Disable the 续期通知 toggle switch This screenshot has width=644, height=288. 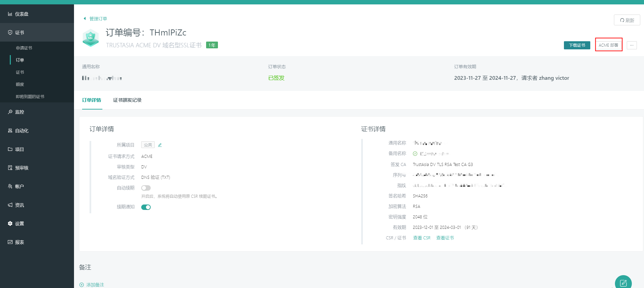(x=146, y=207)
